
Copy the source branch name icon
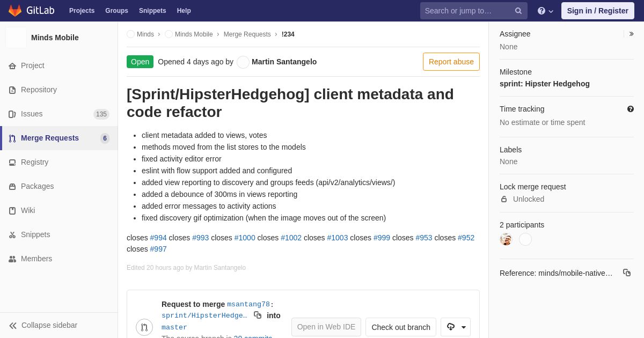coord(258,315)
